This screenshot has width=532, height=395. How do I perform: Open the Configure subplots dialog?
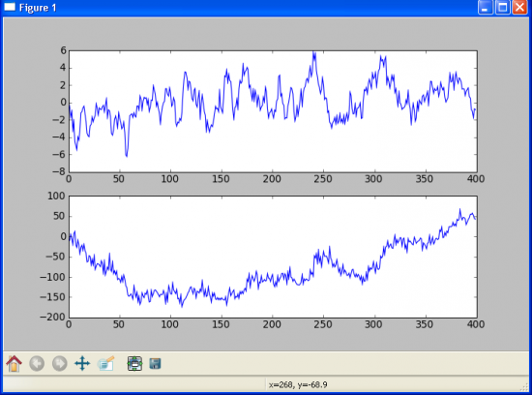tap(134, 364)
